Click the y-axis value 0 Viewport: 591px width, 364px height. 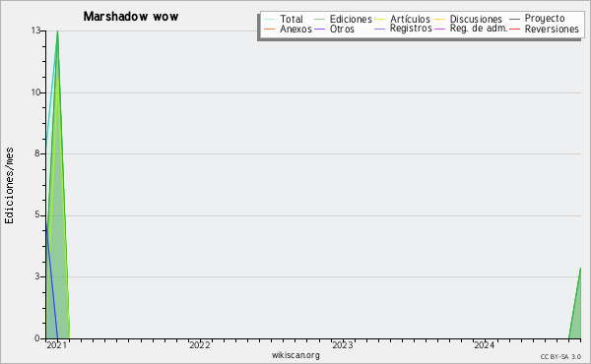(x=37, y=338)
